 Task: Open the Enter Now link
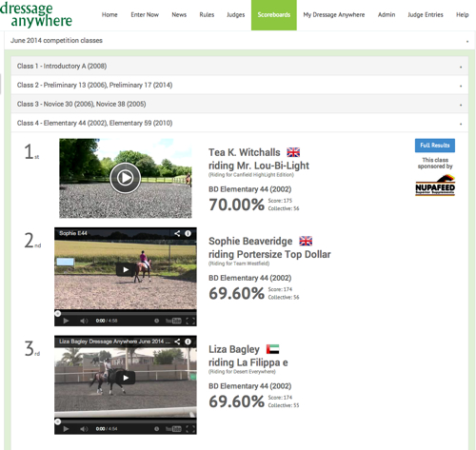click(145, 15)
